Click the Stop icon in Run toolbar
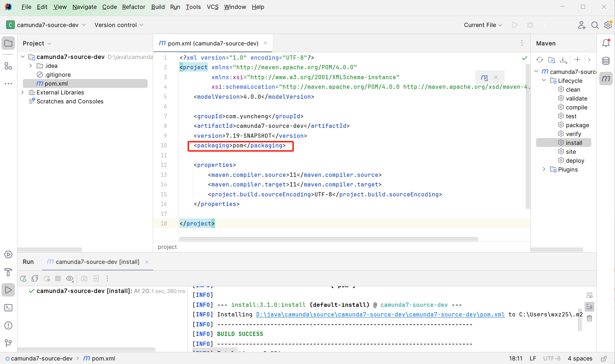This screenshot has height=364, width=615. point(58,278)
